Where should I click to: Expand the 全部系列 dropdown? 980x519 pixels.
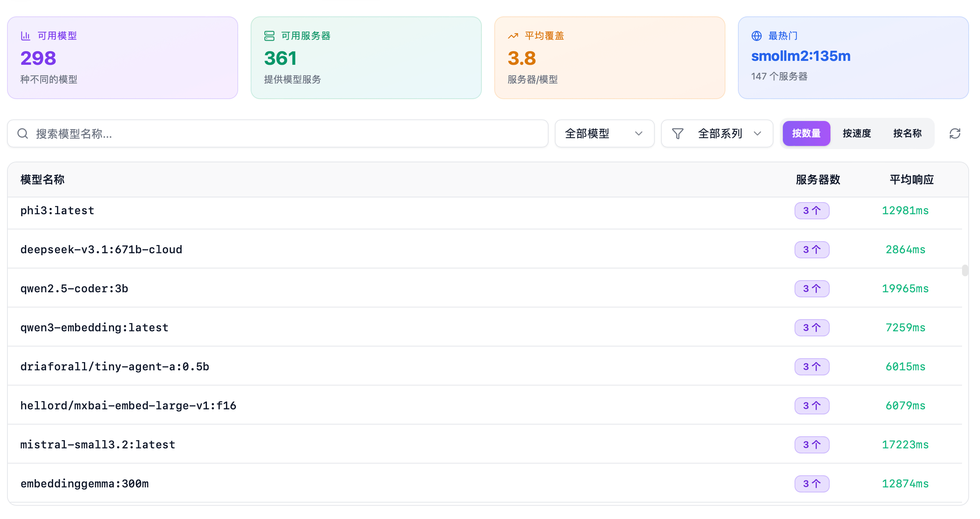pyautogui.click(x=720, y=133)
